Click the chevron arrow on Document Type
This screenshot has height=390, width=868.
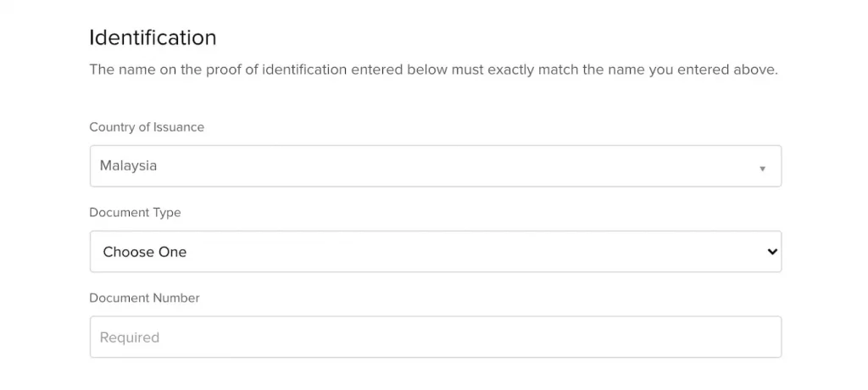tap(771, 252)
